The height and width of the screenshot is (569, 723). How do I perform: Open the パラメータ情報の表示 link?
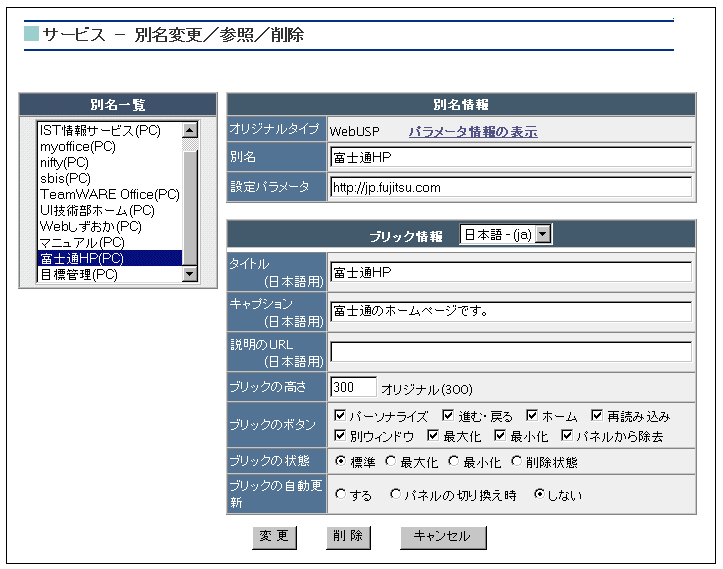pyautogui.click(x=472, y=132)
